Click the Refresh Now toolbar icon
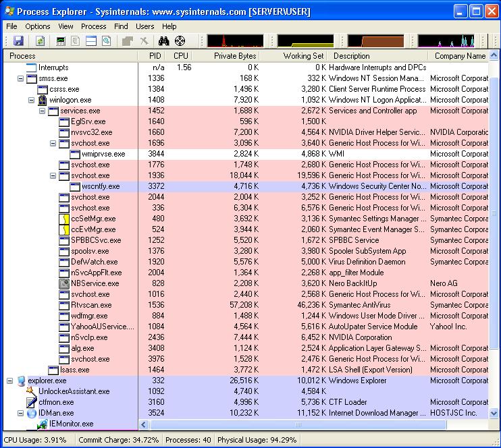The height and width of the screenshot is (448, 501). pyautogui.click(x=41, y=41)
